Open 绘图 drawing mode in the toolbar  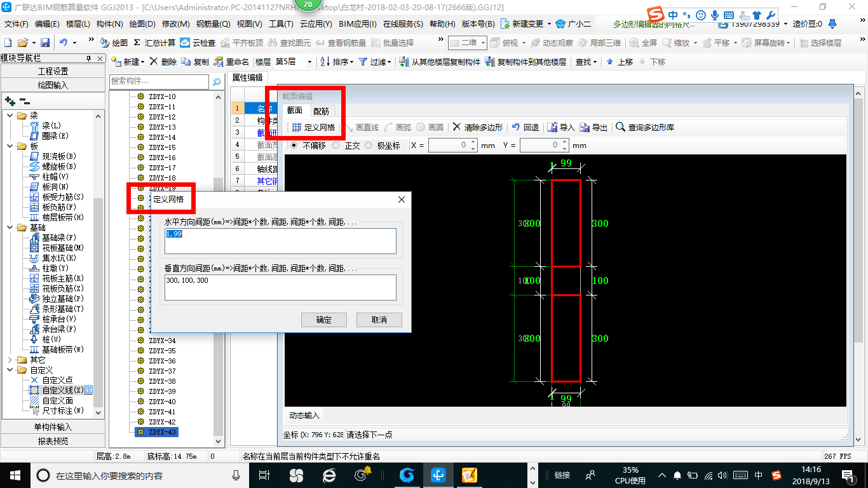114,43
